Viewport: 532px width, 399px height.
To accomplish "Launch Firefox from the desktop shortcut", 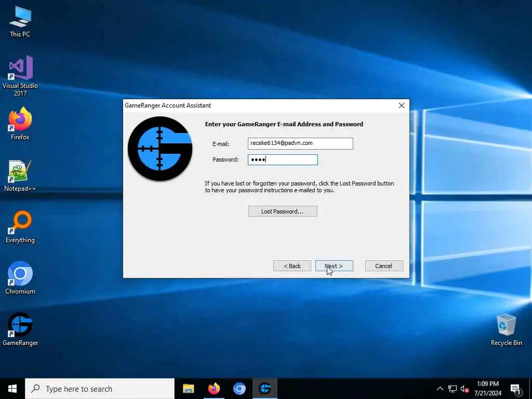I will 20,124.
